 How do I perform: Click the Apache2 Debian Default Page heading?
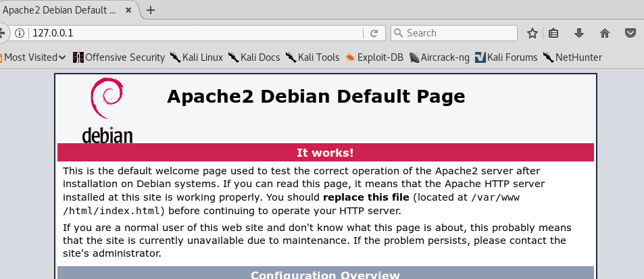316,97
